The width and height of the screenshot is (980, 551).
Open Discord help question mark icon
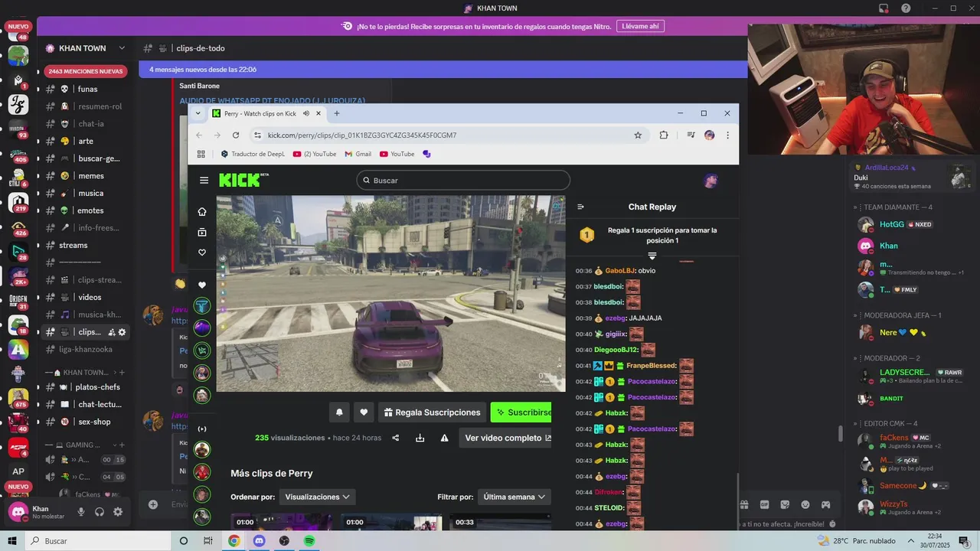(x=906, y=8)
